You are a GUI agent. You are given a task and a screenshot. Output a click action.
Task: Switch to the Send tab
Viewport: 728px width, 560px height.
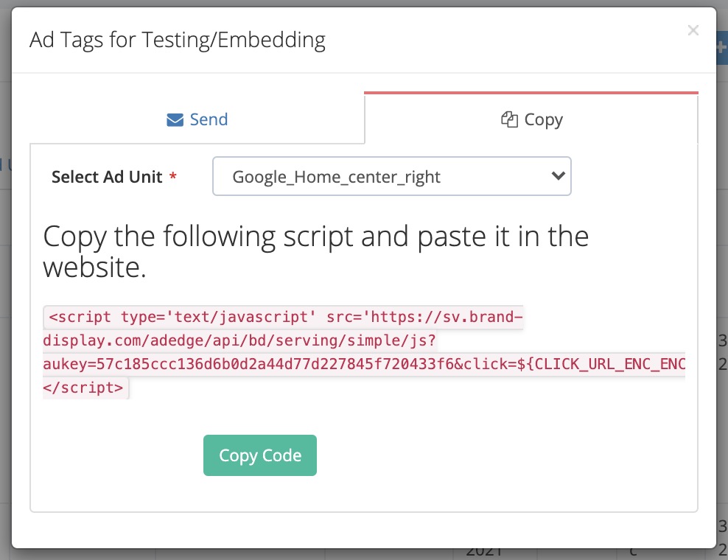point(197,120)
